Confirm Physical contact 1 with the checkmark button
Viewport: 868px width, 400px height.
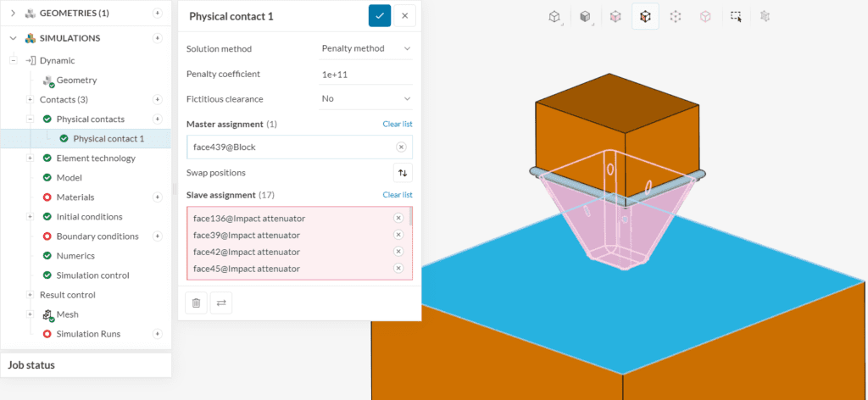[380, 16]
